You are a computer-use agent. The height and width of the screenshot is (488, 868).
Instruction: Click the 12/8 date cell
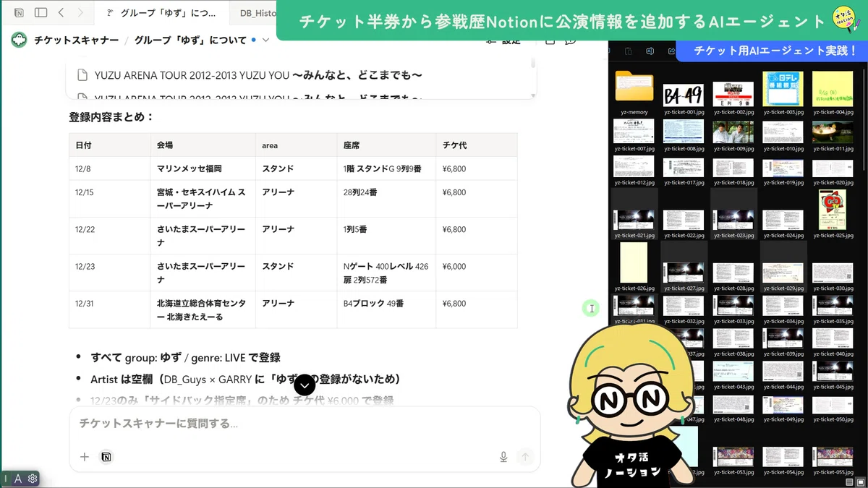[x=110, y=168]
